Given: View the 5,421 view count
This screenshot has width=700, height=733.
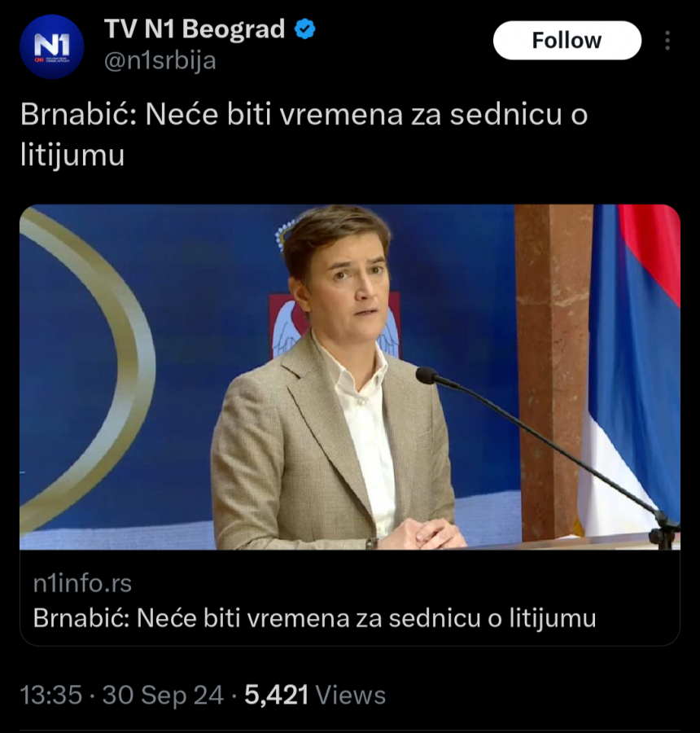Looking at the screenshot, I should 277,695.
